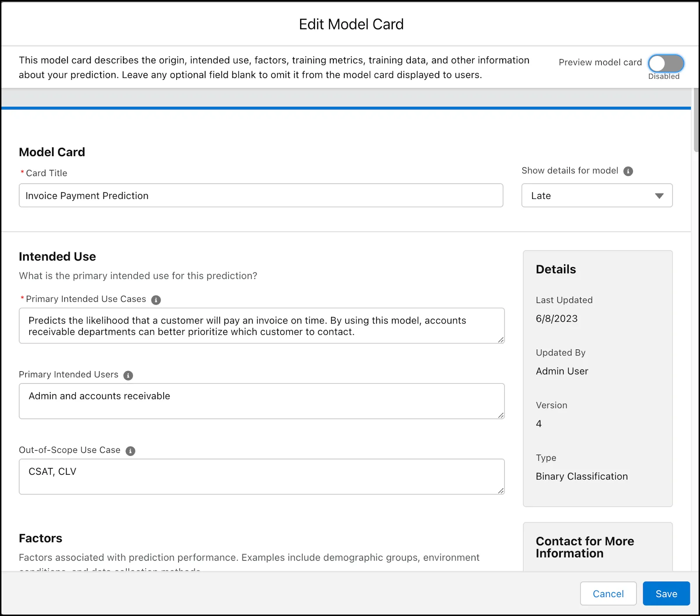The width and height of the screenshot is (700, 616).
Task: Open the Show details for model dropdown
Action: coord(597,195)
